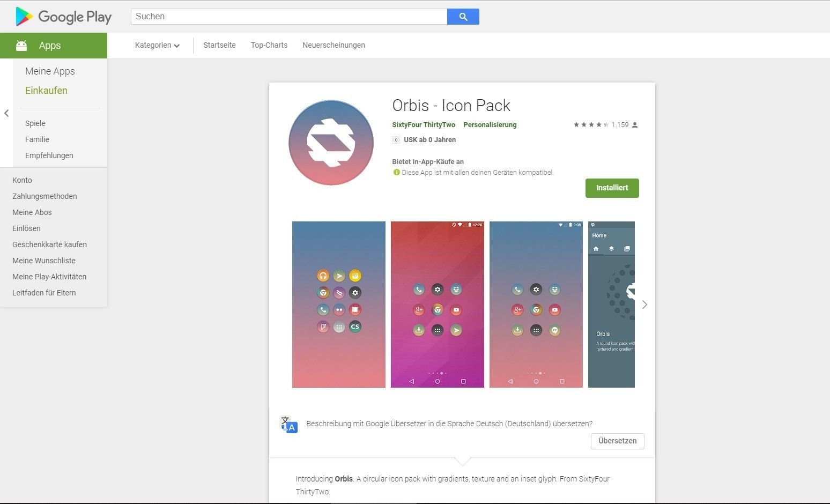
Task: Open the Top-Charts tab
Action: tap(269, 45)
